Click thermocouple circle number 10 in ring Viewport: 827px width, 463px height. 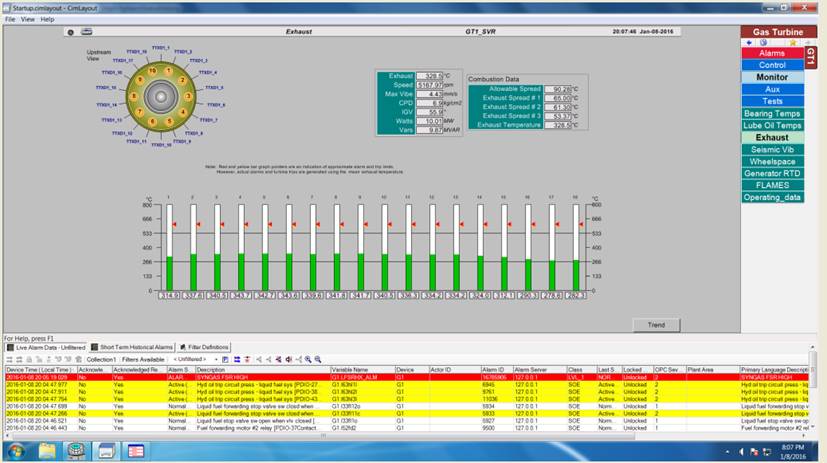pos(152,71)
